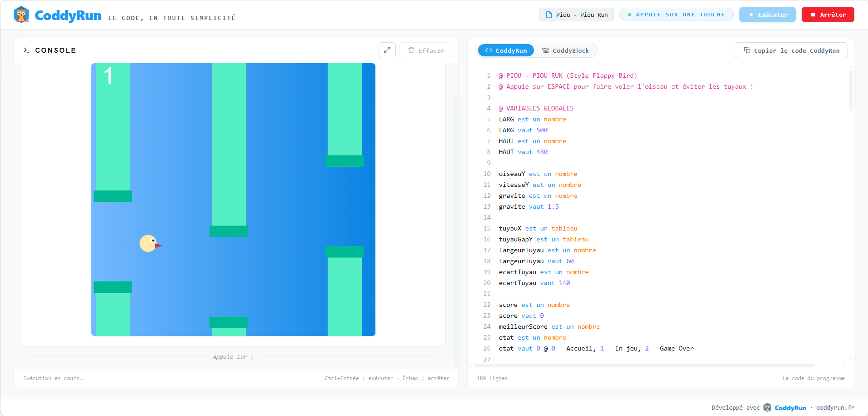Click the code editor vertical scrollbar
Screen dimensions: 868x416
[851, 91]
